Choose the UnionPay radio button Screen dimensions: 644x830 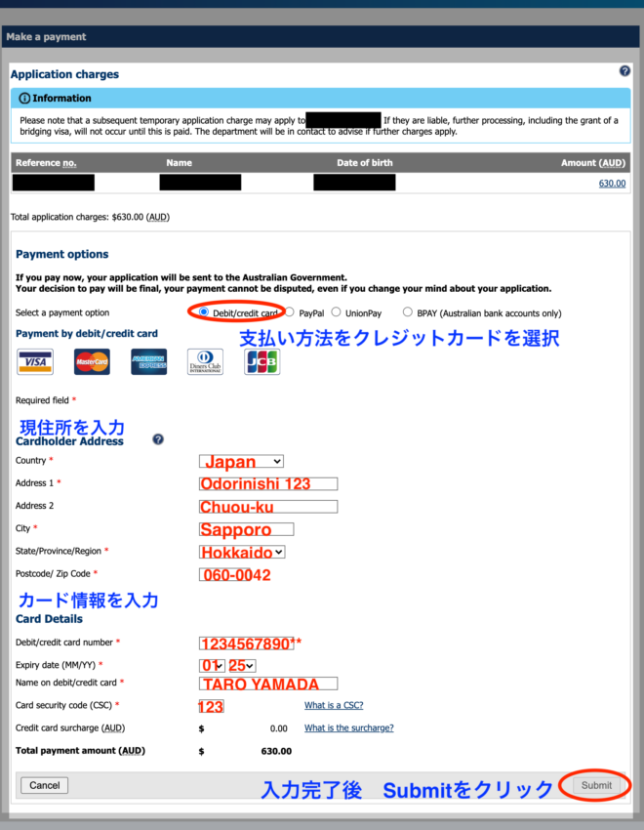[337, 312]
